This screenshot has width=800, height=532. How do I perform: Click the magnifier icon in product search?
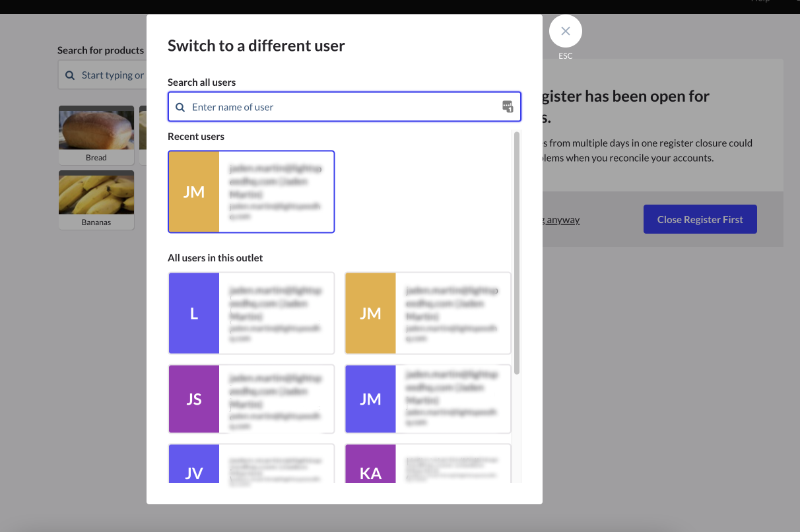pos(70,75)
